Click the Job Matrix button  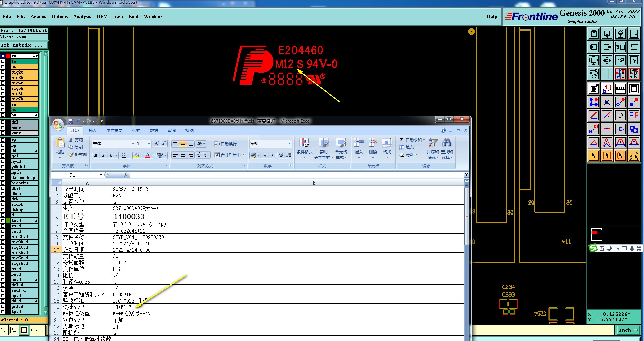pyautogui.click(x=24, y=45)
